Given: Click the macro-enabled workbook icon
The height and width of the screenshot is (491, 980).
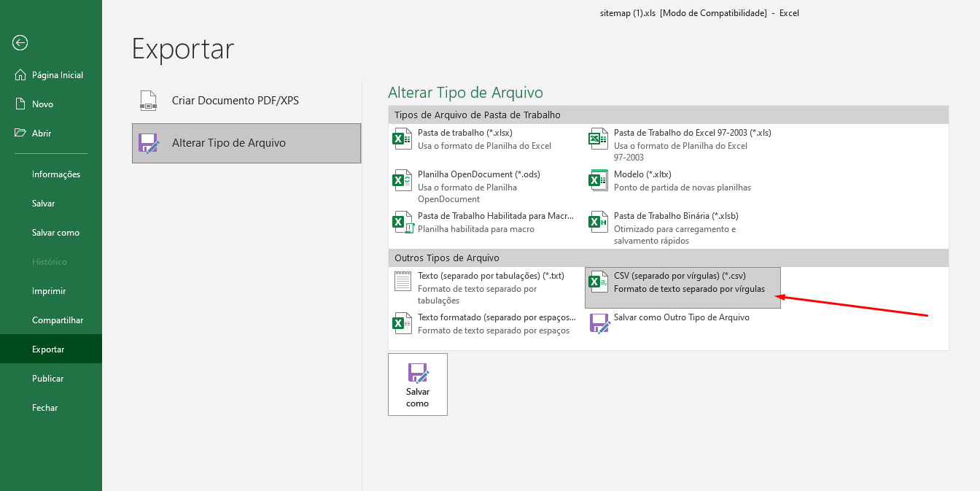Looking at the screenshot, I should click(402, 222).
